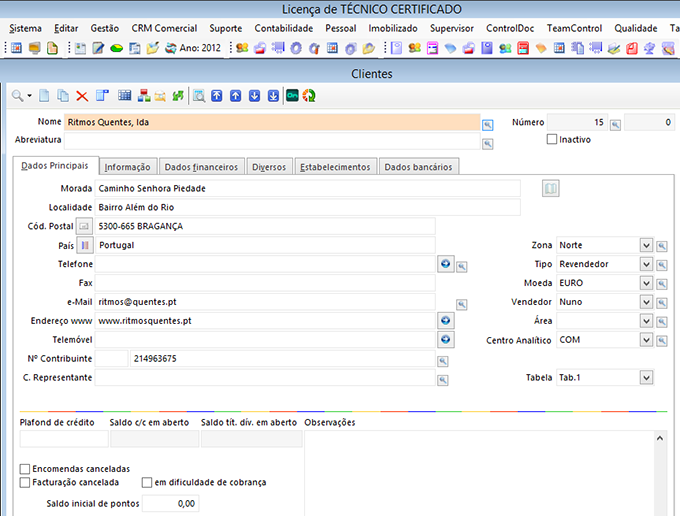Click into the Observações text area

pyautogui.click(x=479, y=473)
